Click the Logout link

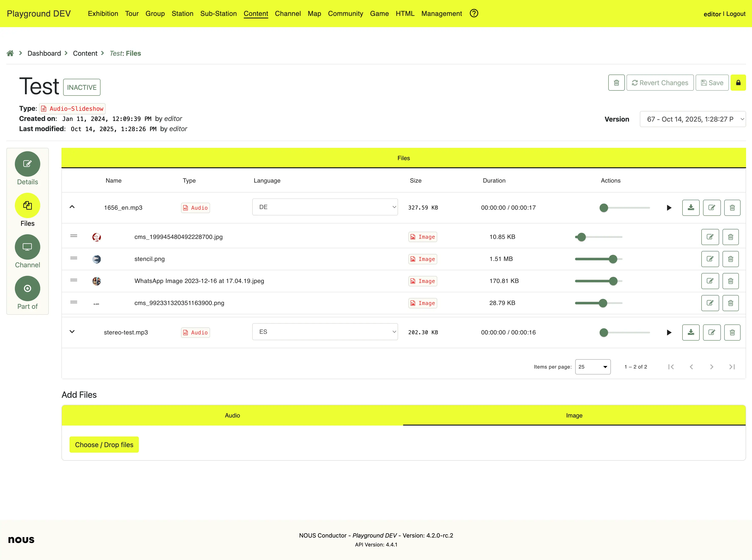pos(735,14)
